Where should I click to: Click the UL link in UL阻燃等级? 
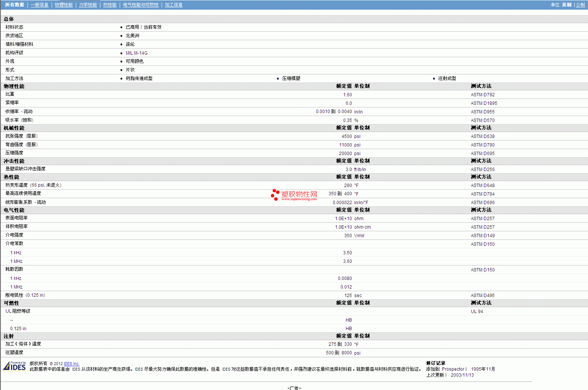[8, 311]
